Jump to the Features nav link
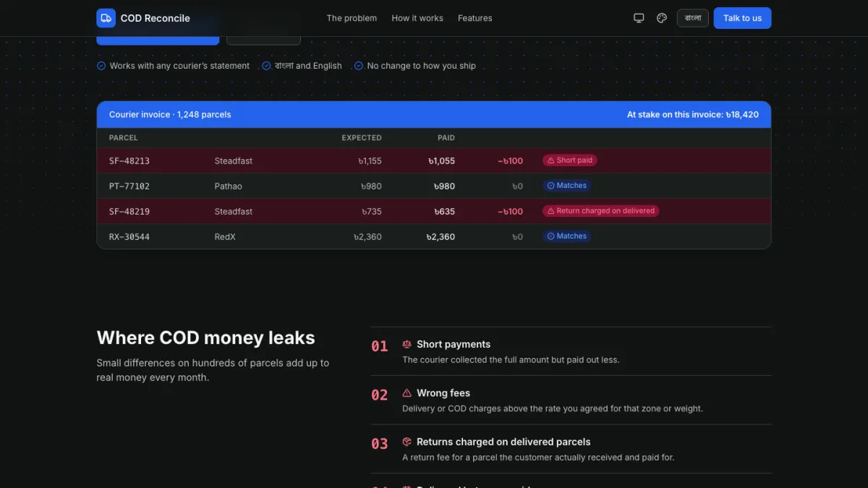The height and width of the screenshot is (488, 868). pos(475,18)
